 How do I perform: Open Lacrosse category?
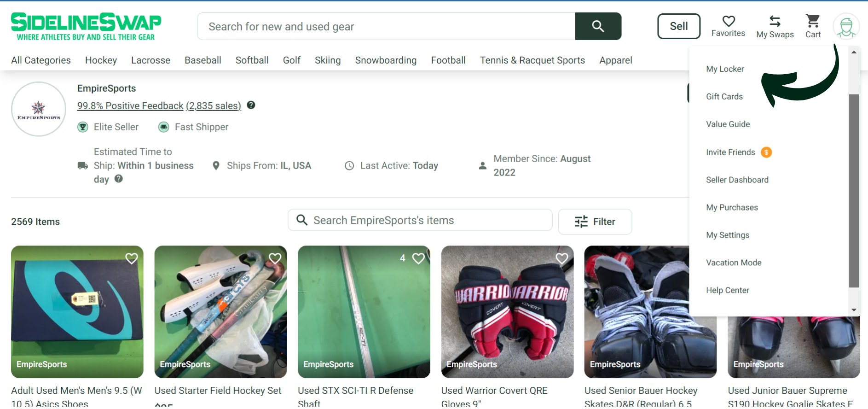coord(150,60)
